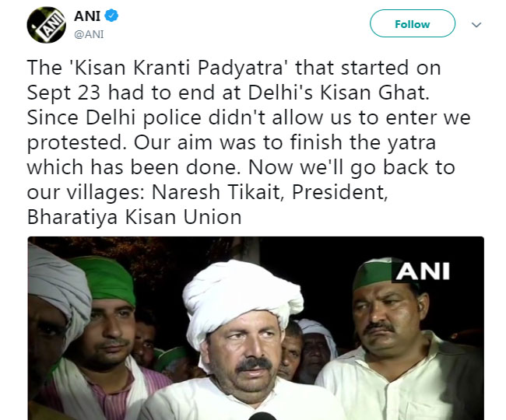The width and height of the screenshot is (506, 420).
Task: Click the words 'Bharatiya Kisan Union'
Action: pyautogui.click(x=135, y=217)
